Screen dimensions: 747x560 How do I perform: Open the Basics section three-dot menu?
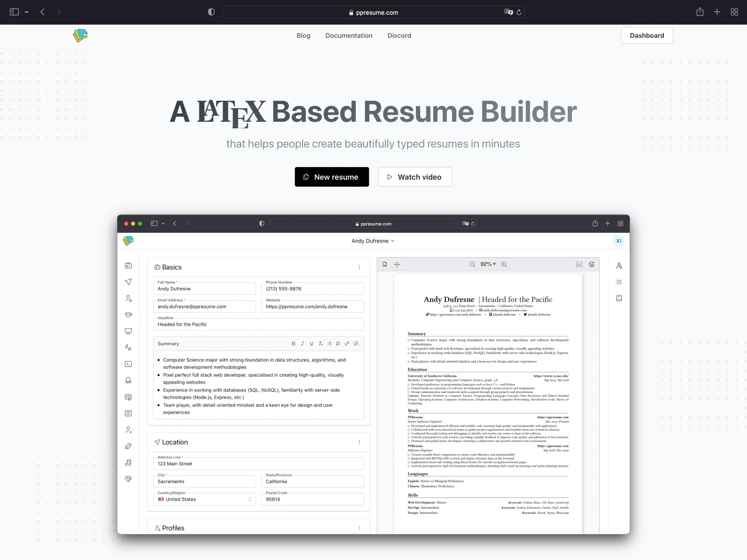[x=359, y=267]
